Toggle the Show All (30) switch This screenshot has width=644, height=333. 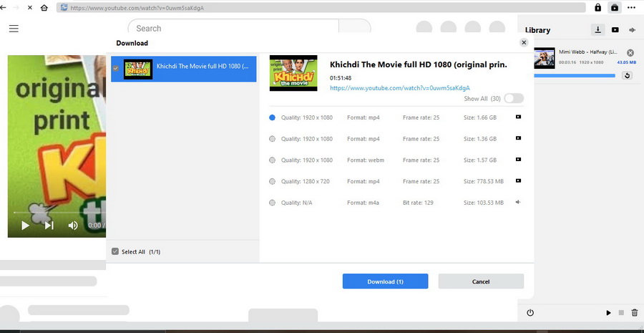click(x=514, y=98)
